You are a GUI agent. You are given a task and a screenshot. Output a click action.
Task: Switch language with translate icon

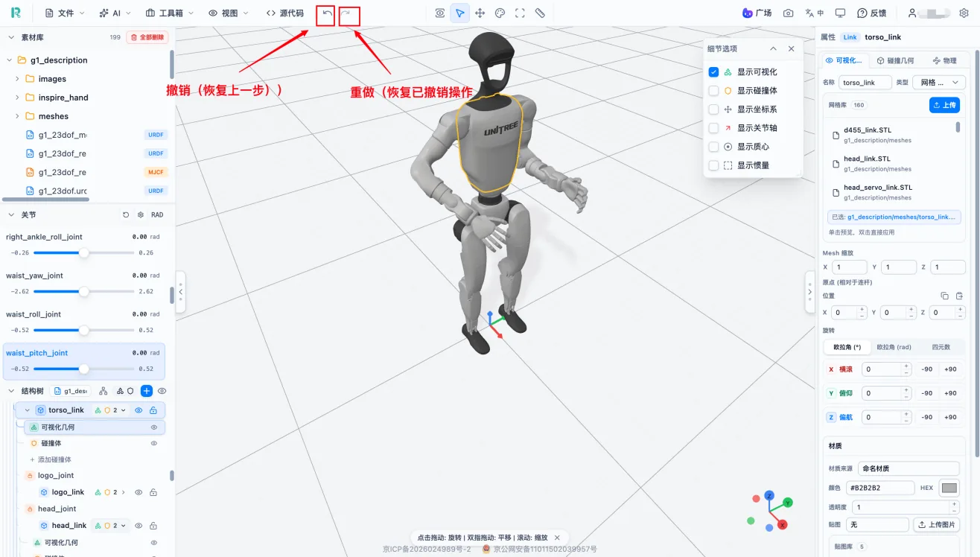click(815, 13)
